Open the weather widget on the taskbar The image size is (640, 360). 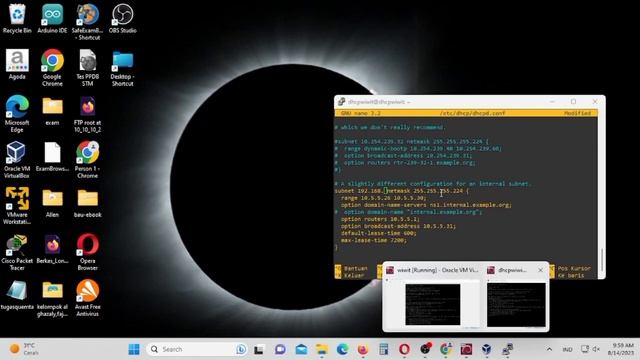[24, 349]
